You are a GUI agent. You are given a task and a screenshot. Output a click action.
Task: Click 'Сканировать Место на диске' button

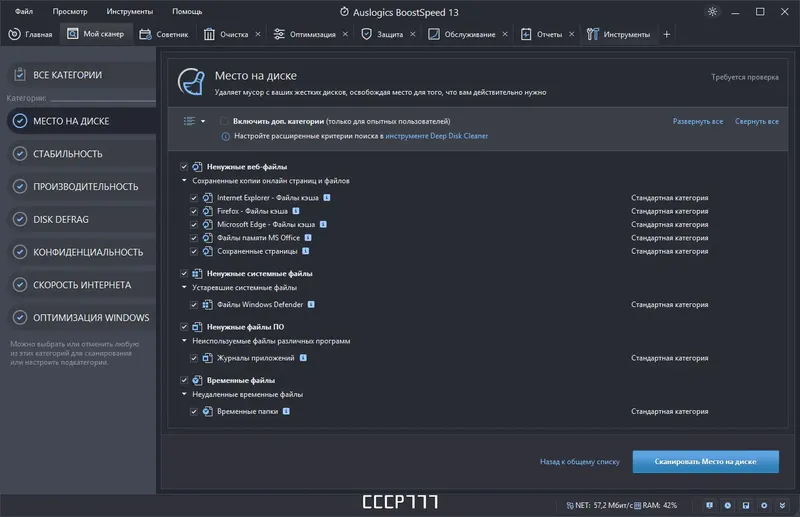705,461
